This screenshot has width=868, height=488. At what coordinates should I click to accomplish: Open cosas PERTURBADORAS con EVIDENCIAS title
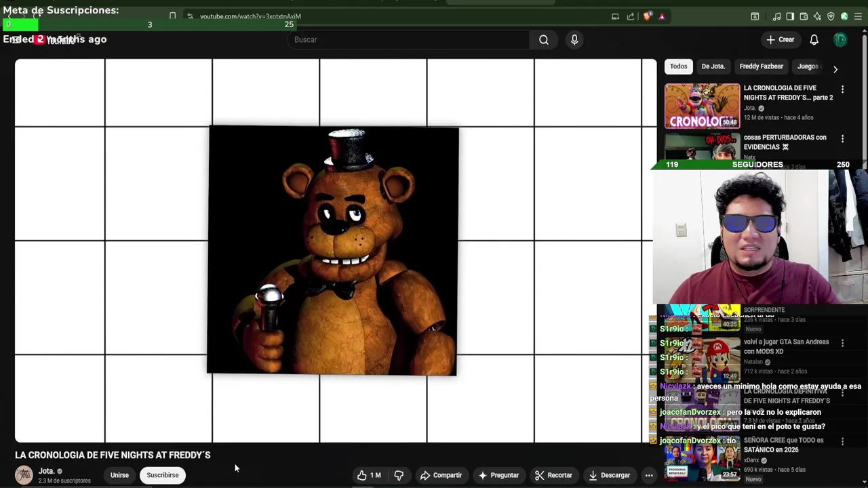pyautogui.click(x=785, y=142)
